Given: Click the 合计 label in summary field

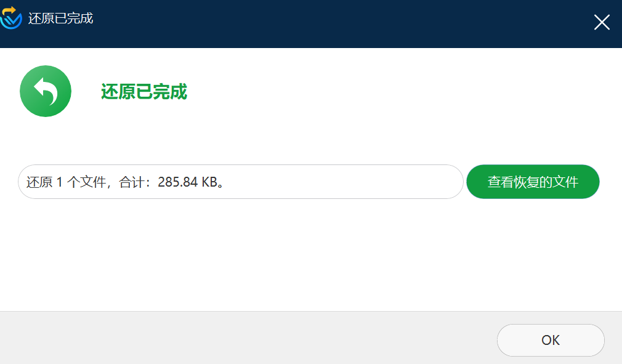Looking at the screenshot, I should click(132, 182).
